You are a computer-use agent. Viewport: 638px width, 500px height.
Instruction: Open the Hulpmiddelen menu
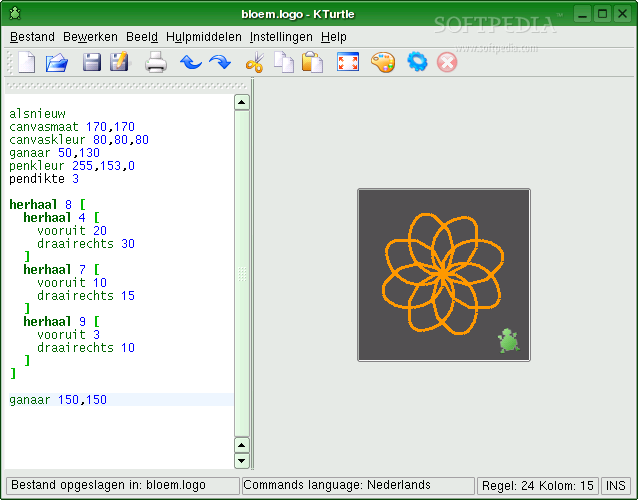point(204,36)
